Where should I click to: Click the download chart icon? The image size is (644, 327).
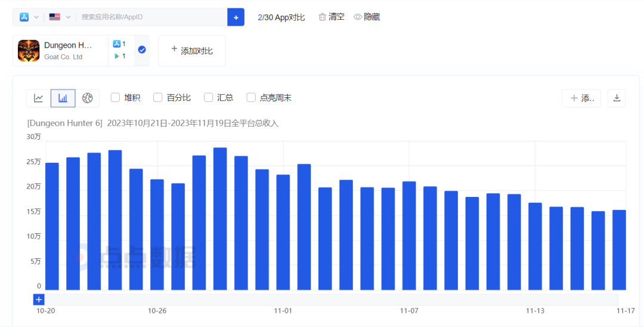click(x=617, y=98)
